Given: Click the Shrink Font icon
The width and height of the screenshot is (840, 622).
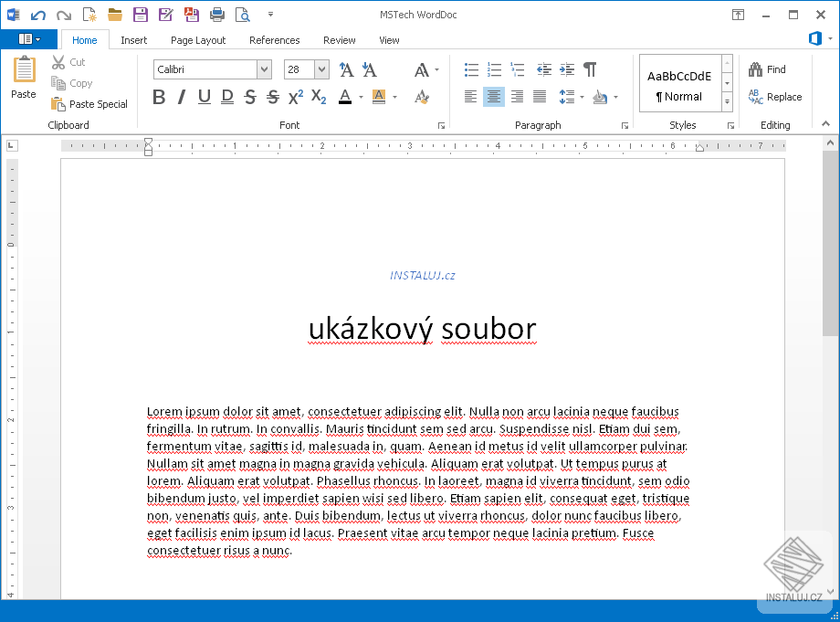Looking at the screenshot, I should tap(369, 69).
